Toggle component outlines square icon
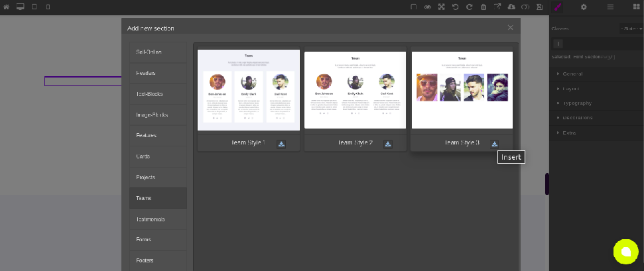The image size is (644, 271). [414, 7]
